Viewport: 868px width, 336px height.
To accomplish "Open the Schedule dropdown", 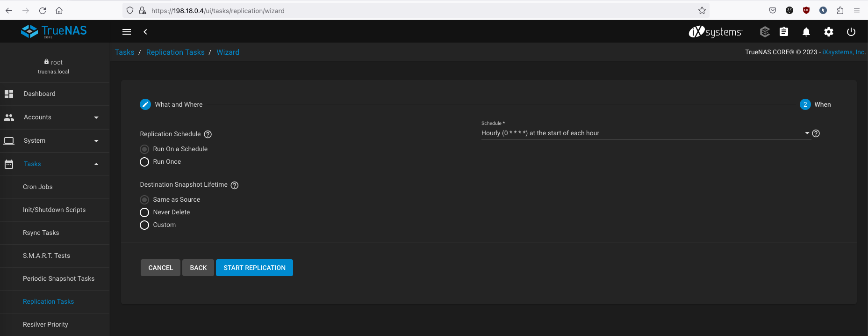I will [644, 133].
